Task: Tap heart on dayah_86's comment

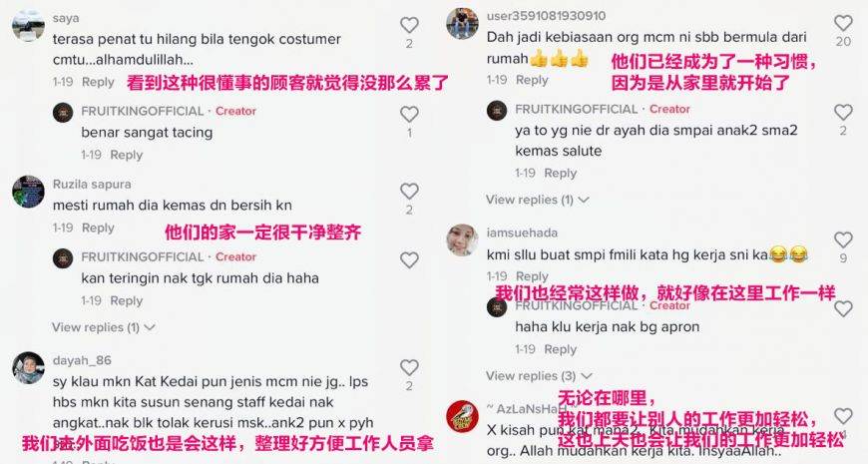Action: click(x=409, y=367)
